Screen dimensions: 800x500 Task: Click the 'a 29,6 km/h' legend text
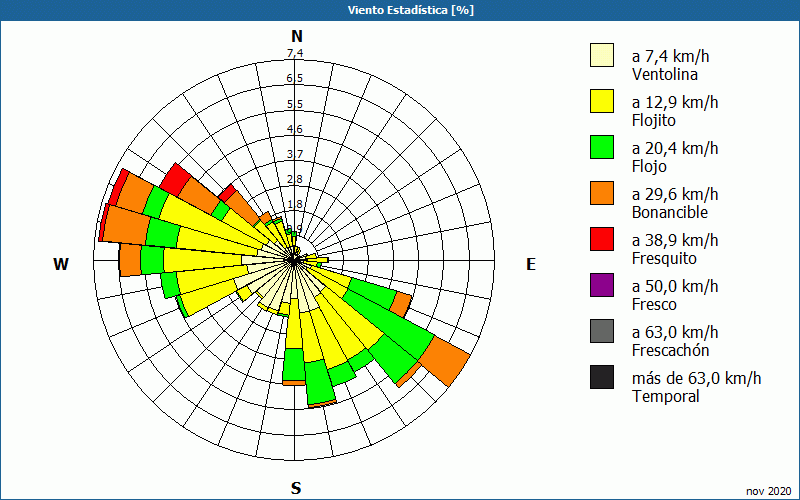(675, 194)
